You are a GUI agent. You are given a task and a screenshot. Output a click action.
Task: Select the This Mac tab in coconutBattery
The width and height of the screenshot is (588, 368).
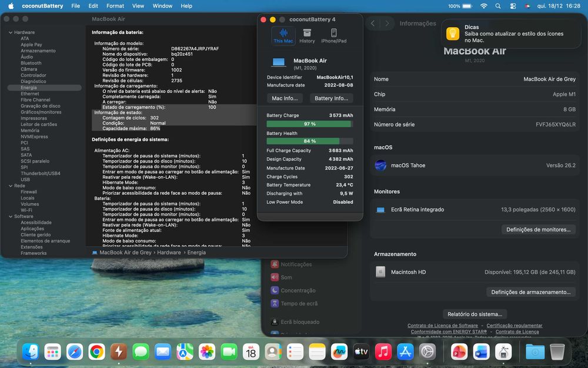tap(283, 36)
